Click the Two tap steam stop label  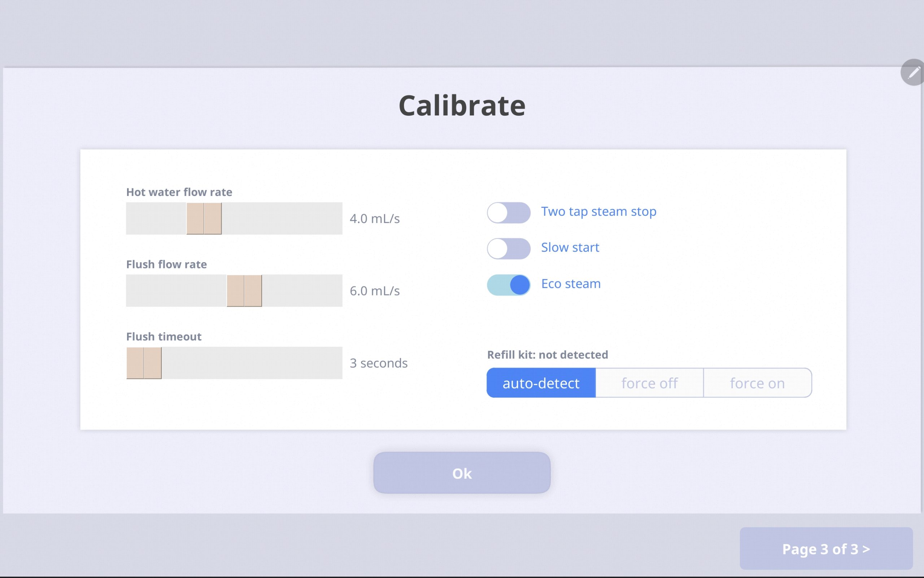click(598, 211)
